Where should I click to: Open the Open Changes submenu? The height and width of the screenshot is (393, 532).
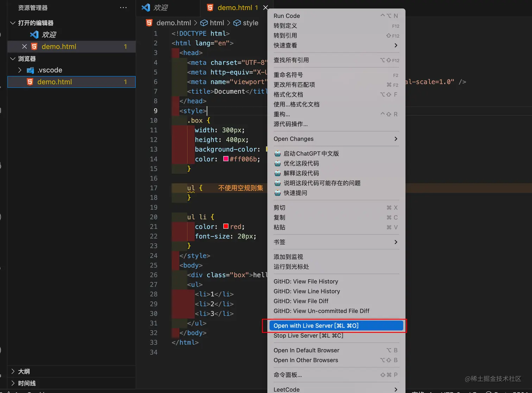[x=336, y=139]
